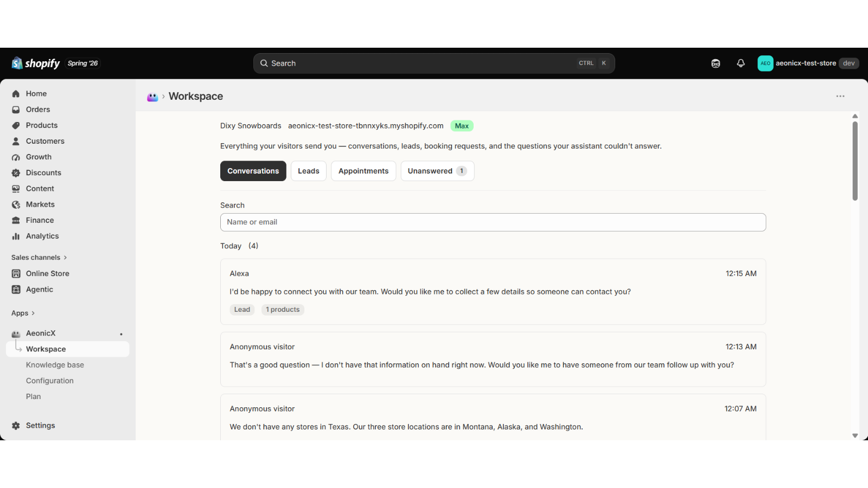Viewport: 868px width, 488px height.
Task: Click the Finance bank icon
Action: [16, 220]
